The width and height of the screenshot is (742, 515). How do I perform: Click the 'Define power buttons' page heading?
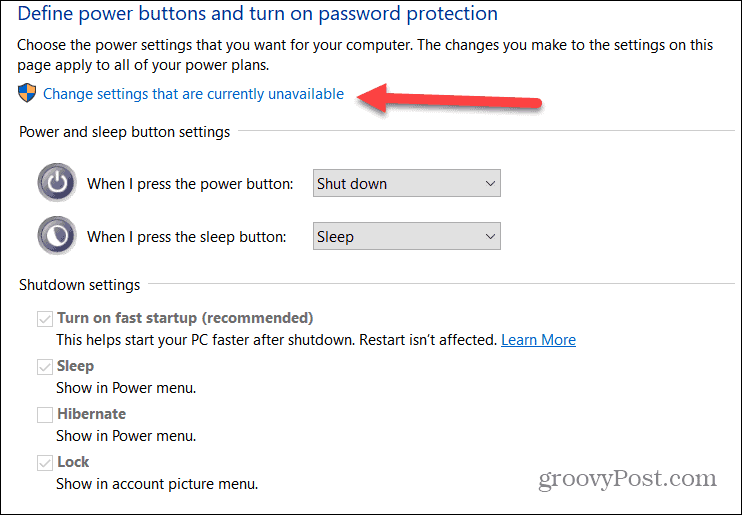click(257, 14)
